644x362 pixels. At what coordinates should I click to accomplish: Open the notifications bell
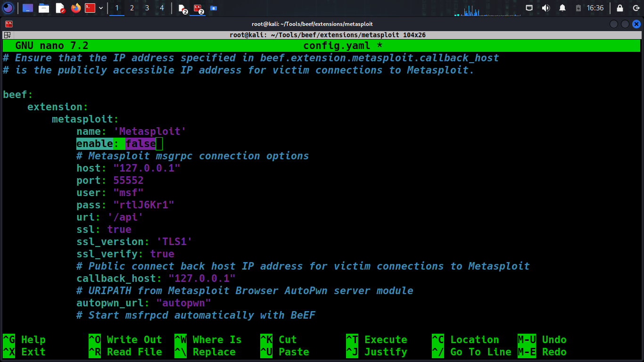click(562, 8)
